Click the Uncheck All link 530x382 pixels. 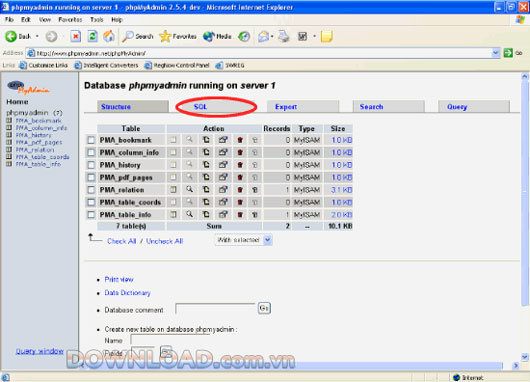point(164,241)
